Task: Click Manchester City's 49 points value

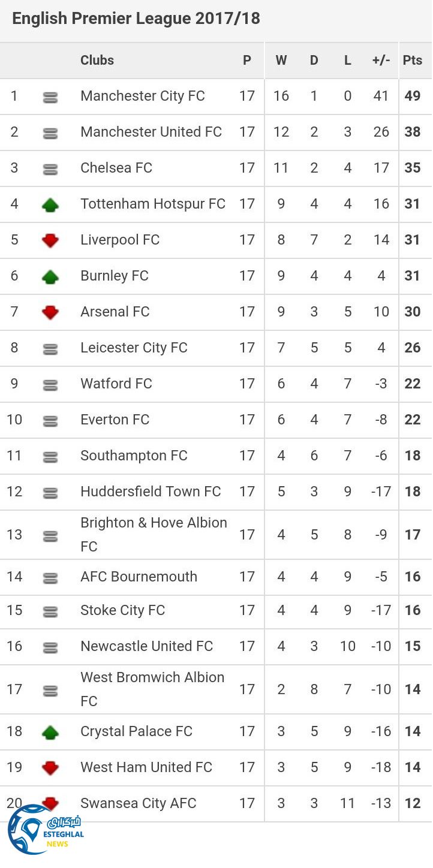Action: point(413,96)
